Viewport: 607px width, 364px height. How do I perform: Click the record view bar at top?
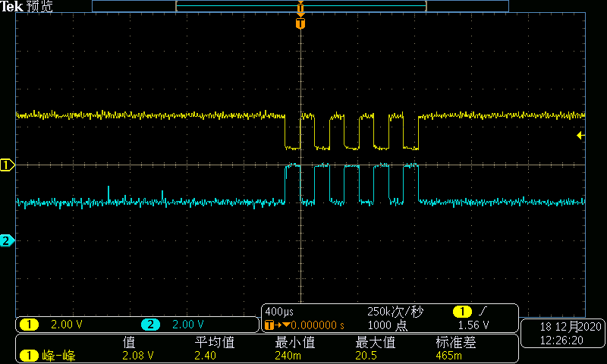click(300, 6)
